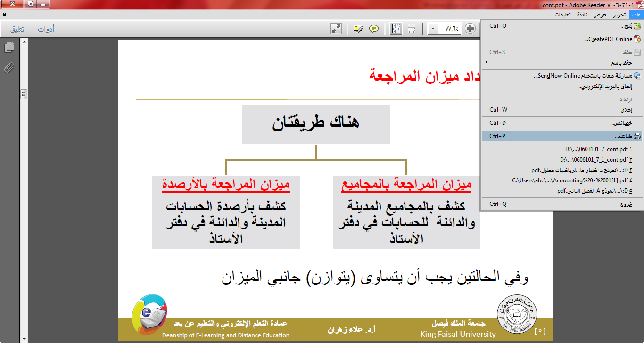
Task: Click the text King Faisal University
Action: pos(458,334)
